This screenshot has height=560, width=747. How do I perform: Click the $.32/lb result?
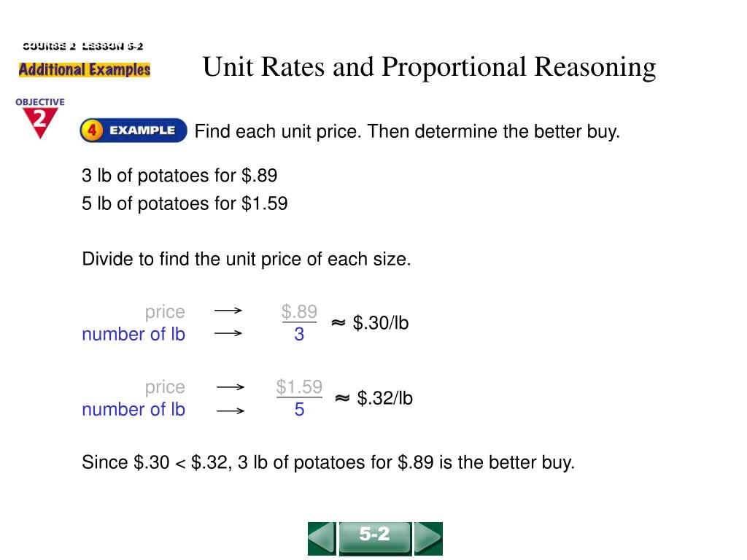tap(384, 398)
